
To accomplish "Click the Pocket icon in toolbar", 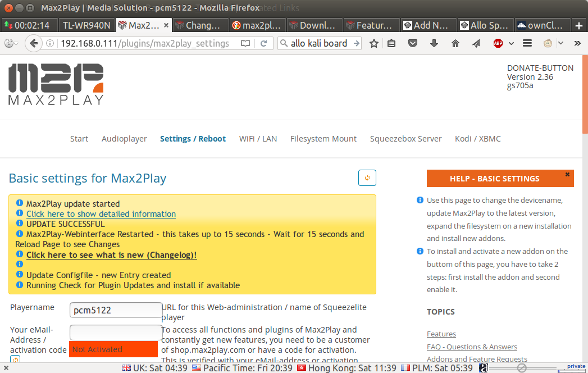I will pyautogui.click(x=413, y=43).
